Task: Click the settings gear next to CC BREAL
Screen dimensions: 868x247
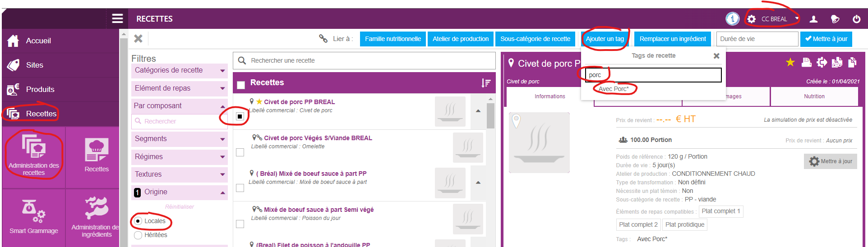Action: (x=751, y=19)
